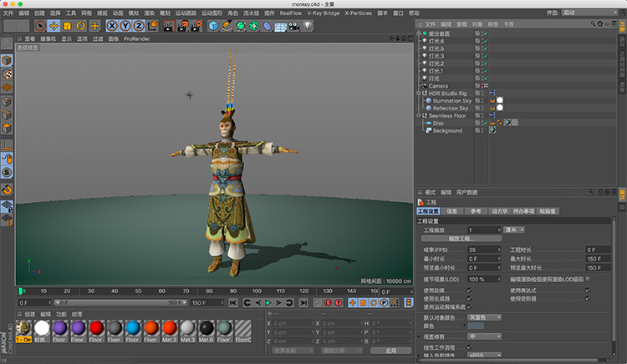Toggle the Z axis lock
The image size is (627, 364).
pyautogui.click(x=139, y=26)
